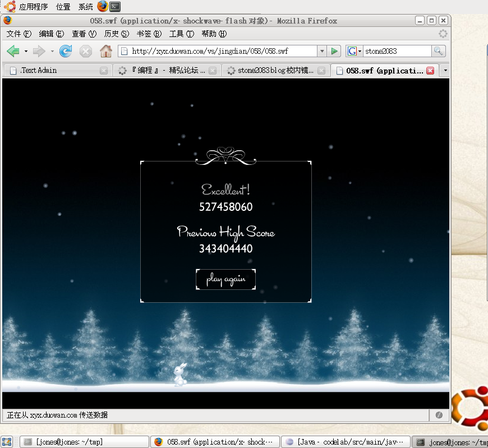This screenshot has width=488, height=448.
Task: Open the Home page via the house icon
Action: pos(106,51)
